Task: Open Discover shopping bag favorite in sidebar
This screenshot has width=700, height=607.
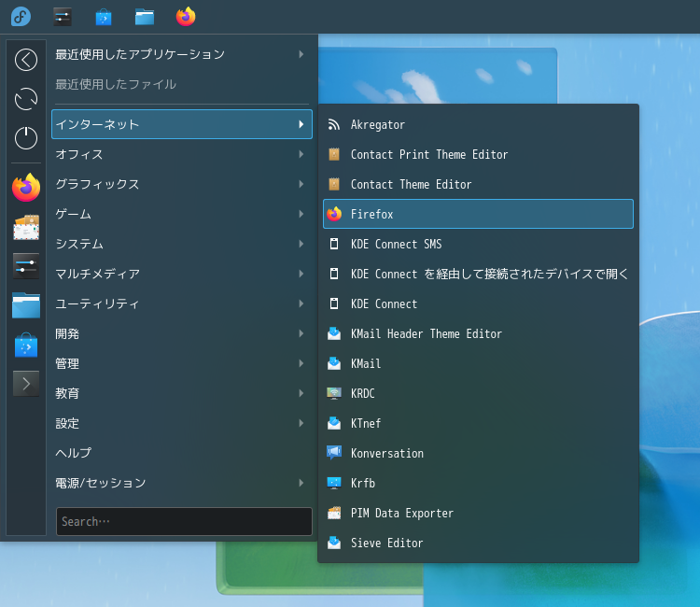Action: click(x=26, y=345)
